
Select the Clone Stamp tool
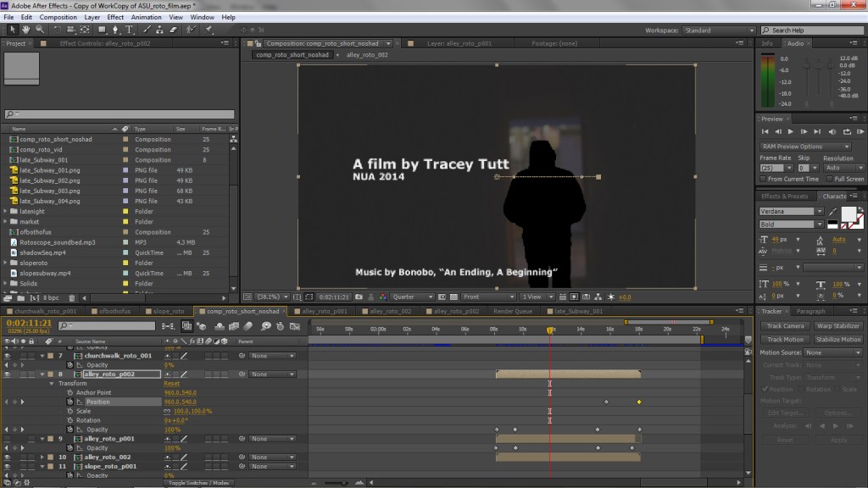point(160,30)
